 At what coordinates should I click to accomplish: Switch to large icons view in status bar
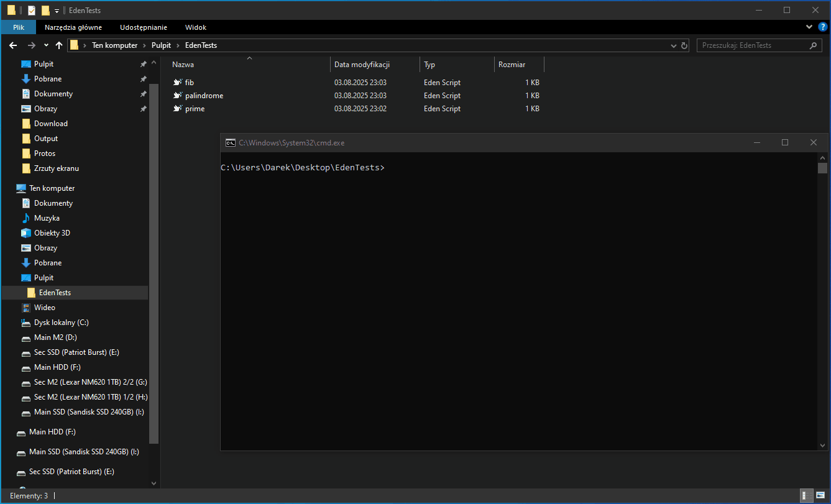pos(820,495)
